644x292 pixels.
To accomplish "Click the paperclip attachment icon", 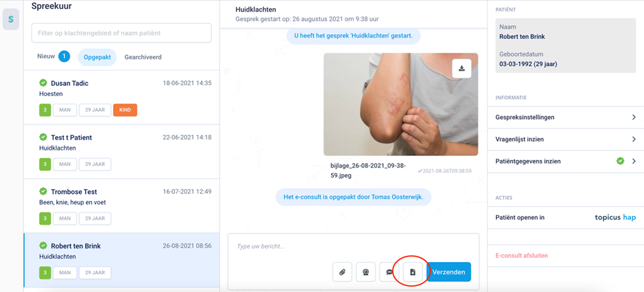I will point(342,272).
